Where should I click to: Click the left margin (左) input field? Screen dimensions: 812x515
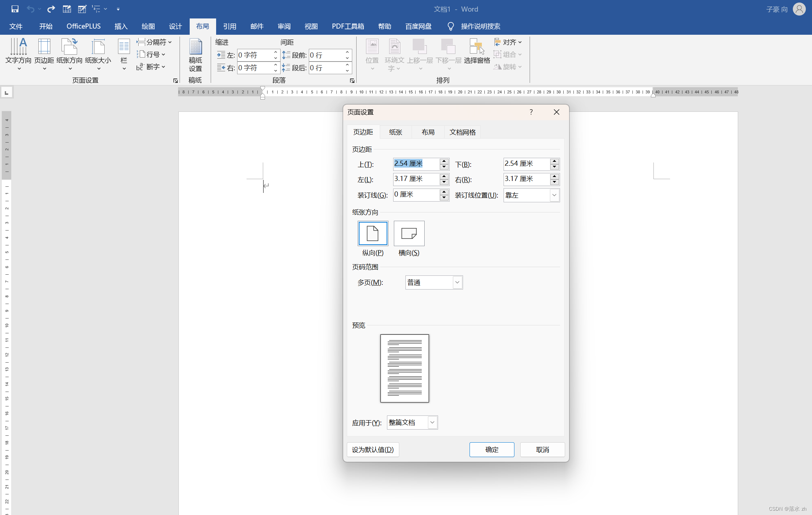pos(416,179)
